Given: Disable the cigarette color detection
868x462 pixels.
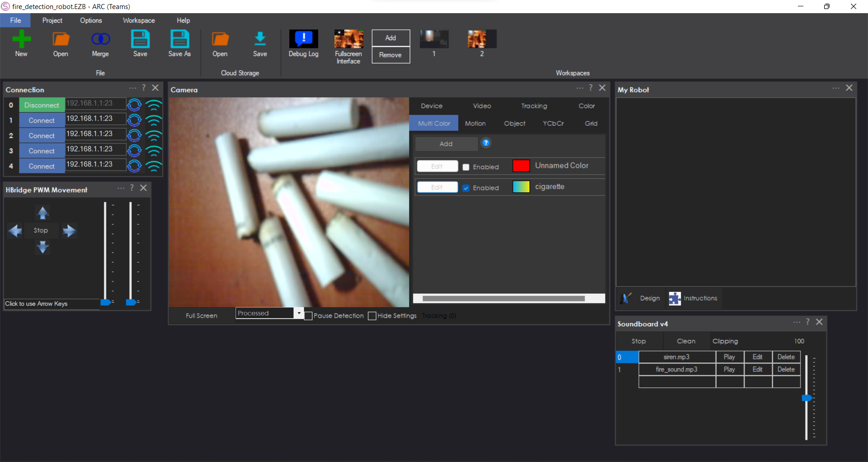Looking at the screenshot, I should click(466, 187).
